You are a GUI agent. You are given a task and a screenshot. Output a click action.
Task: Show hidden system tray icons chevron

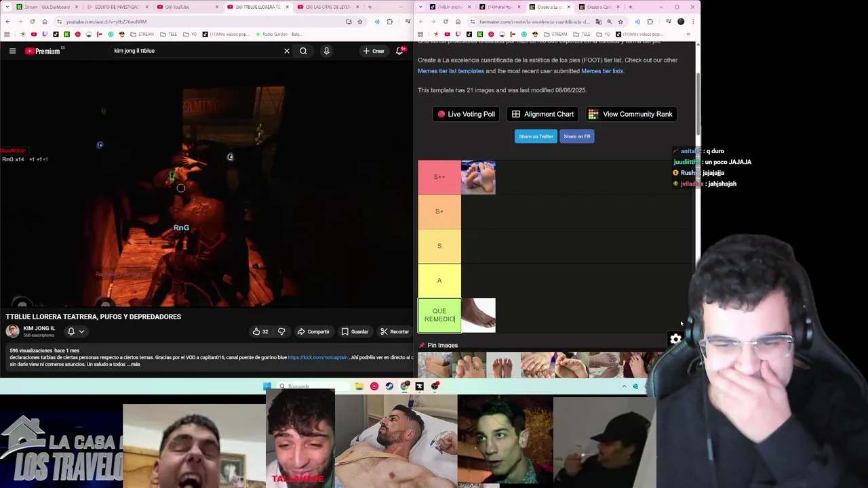(x=624, y=386)
